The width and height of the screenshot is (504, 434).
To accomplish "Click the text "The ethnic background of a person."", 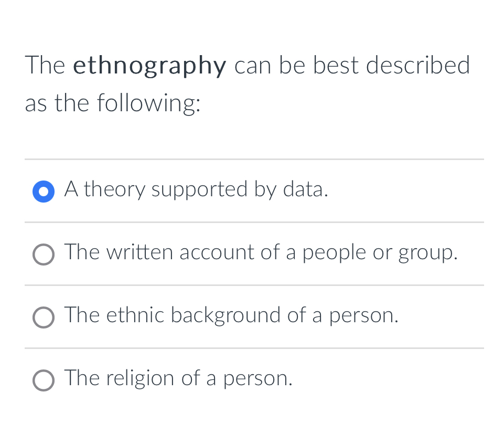I will (231, 316).
